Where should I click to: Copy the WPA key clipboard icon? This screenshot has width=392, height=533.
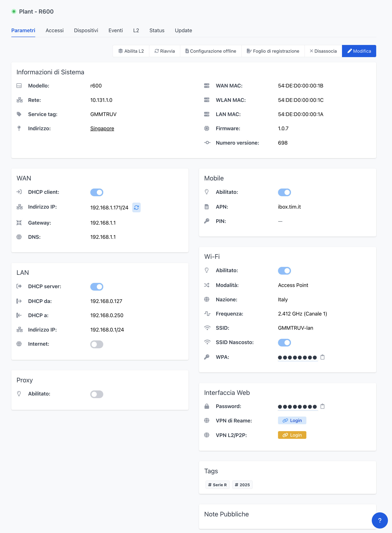[x=322, y=357]
